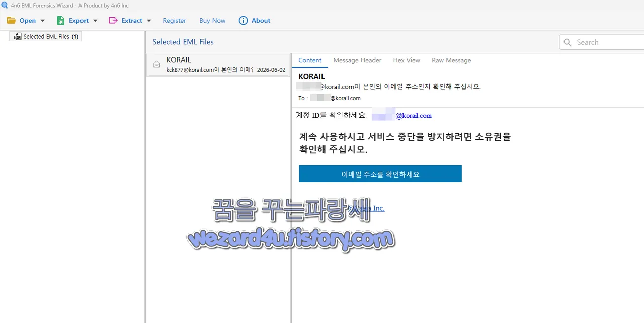Expand the Export dropdown arrow

[x=95, y=21]
